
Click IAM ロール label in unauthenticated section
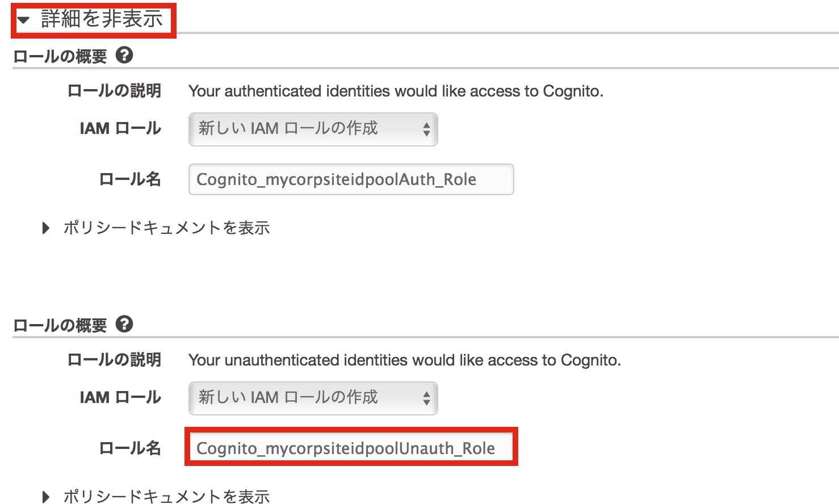[120, 398]
